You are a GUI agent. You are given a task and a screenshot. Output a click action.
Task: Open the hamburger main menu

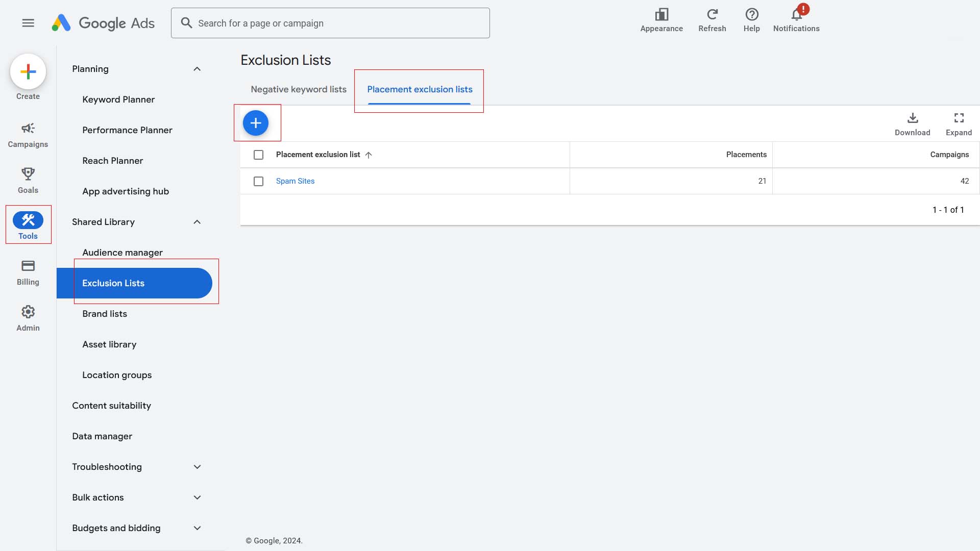[x=28, y=23]
